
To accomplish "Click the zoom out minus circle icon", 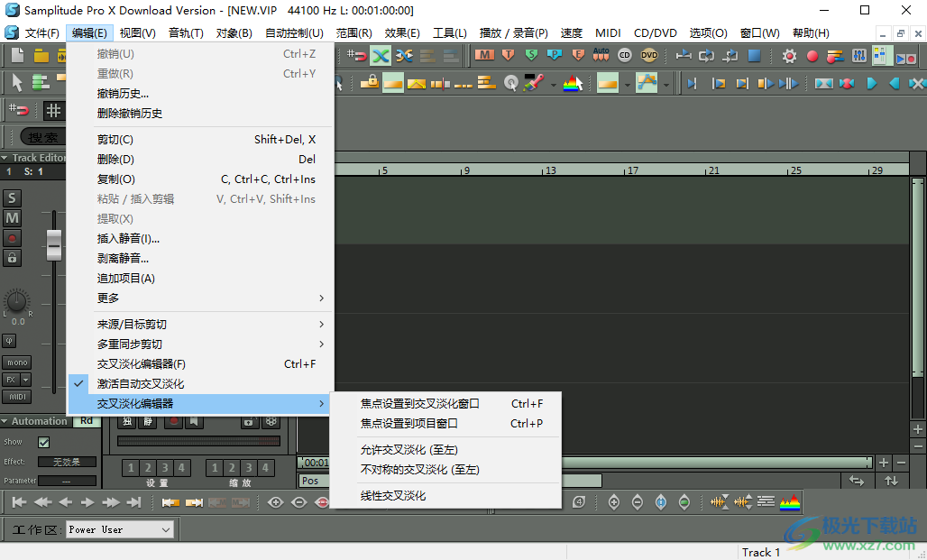I will (298, 502).
